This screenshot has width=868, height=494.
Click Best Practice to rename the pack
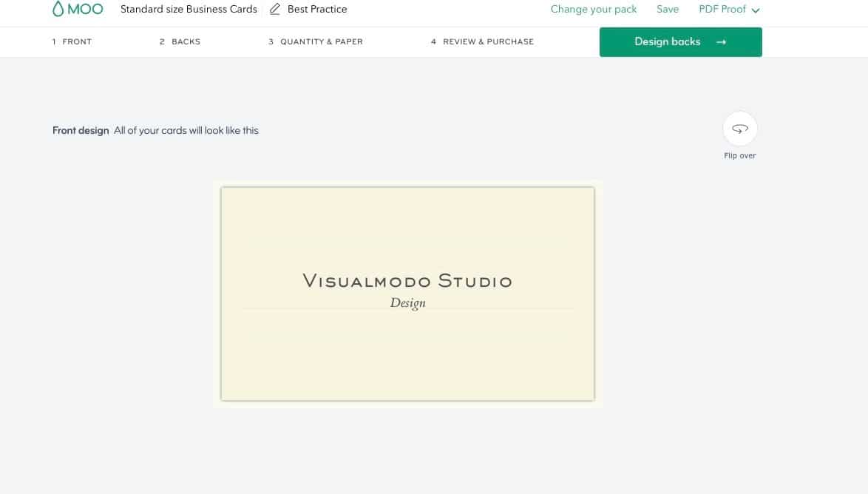pyautogui.click(x=317, y=9)
